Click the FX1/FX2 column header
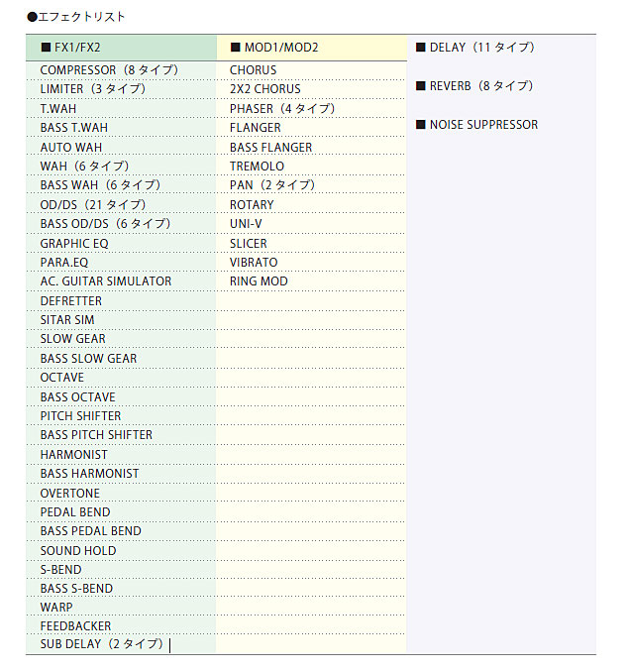The image size is (628, 672). pos(76,47)
